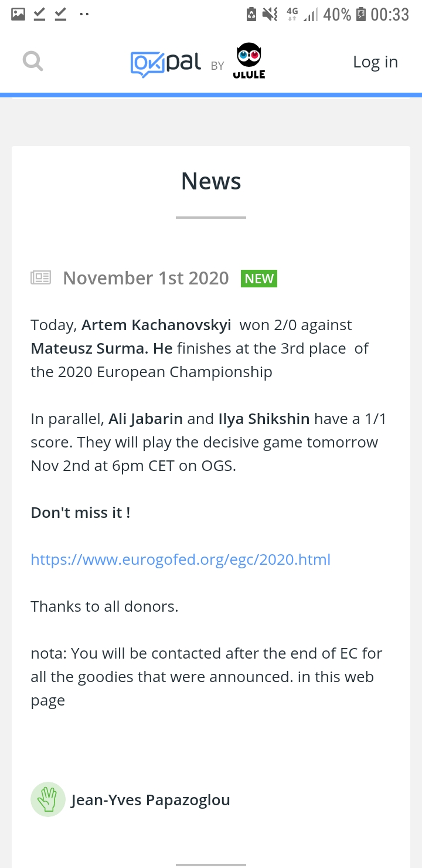Image resolution: width=422 pixels, height=868 pixels.
Task: Tap the Ulule owl logo
Action: click(249, 62)
